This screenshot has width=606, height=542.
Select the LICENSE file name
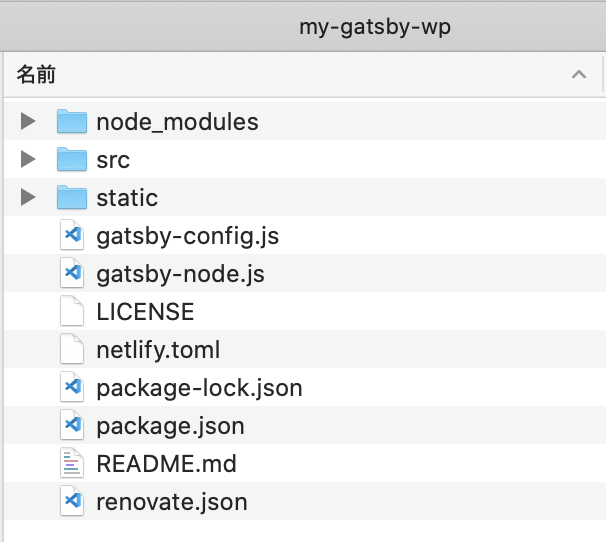pos(145,312)
